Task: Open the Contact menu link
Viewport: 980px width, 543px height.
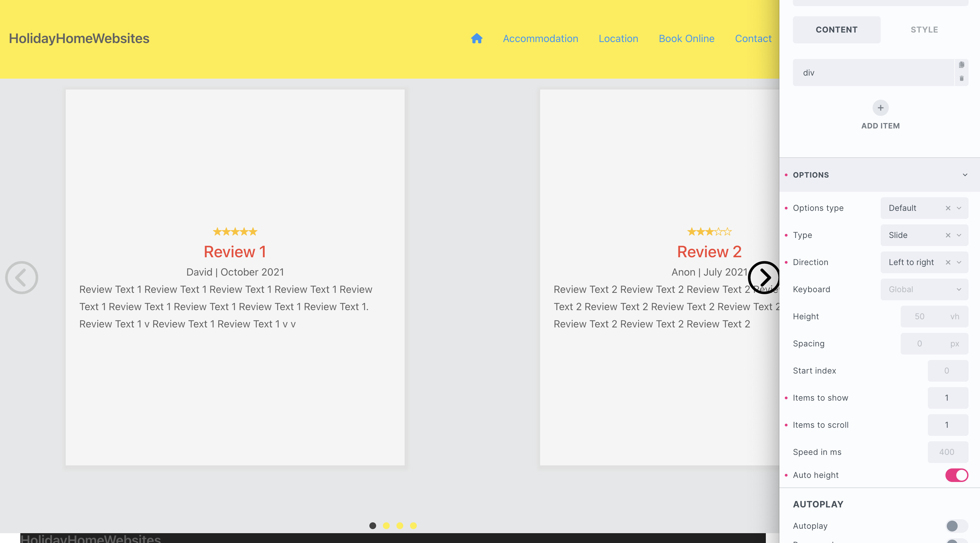Action: [x=753, y=38]
